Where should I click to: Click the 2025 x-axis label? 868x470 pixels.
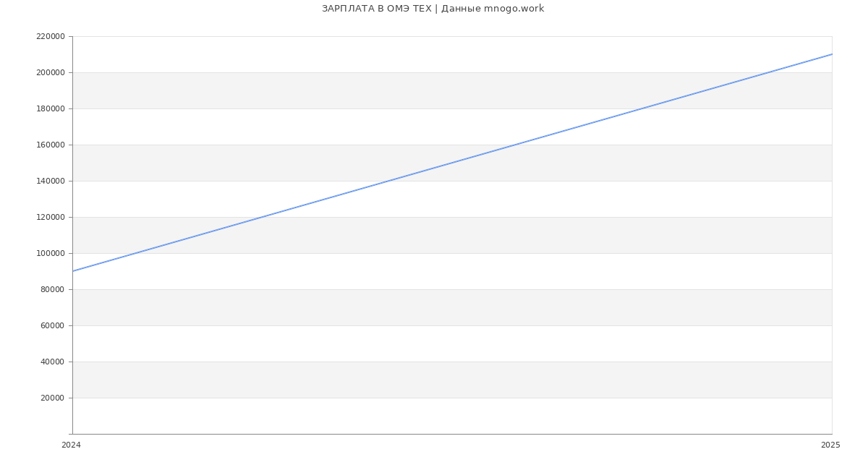(x=830, y=445)
